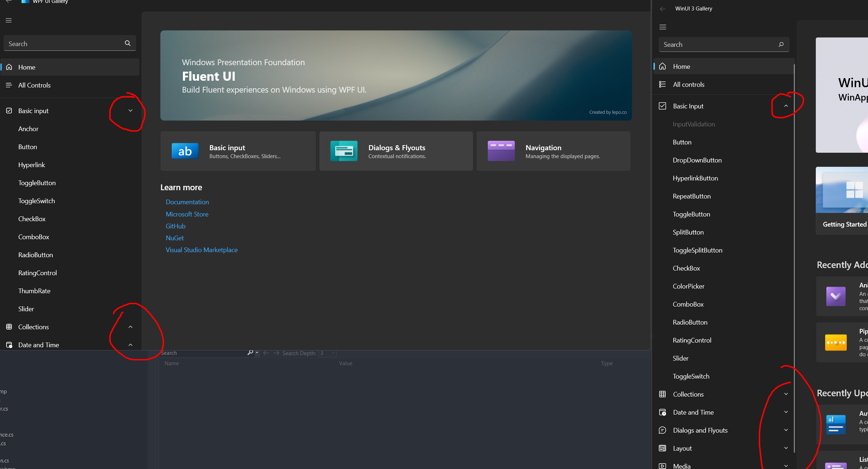Click the back arrow in WinUI 3 Gallery
The height and width of the screenshot is (469, 868).
[663, 9]
